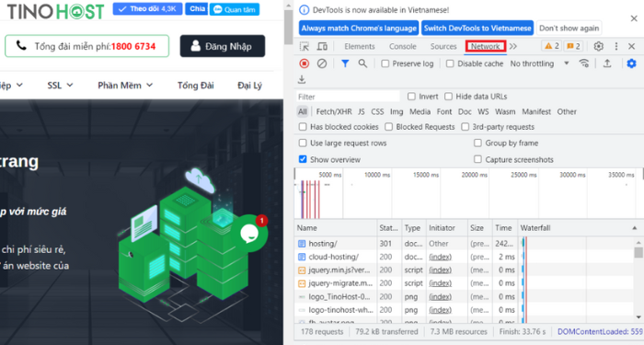Enable Use large request rows
The image size is (644, 345).
(303, 143)
